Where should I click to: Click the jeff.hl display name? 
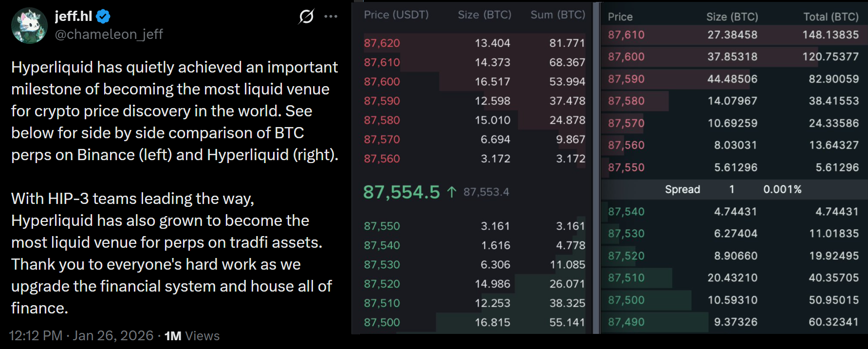pos(74,16)
